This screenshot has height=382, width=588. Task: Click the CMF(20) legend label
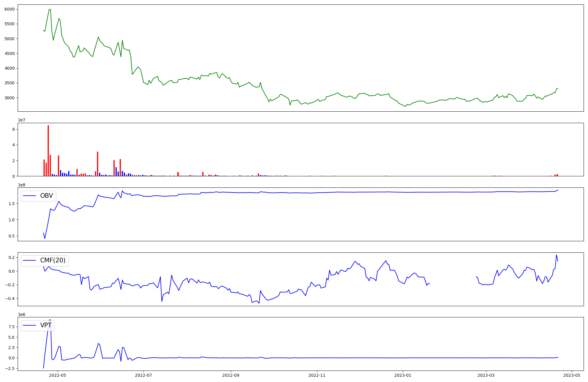coord(53,260)
